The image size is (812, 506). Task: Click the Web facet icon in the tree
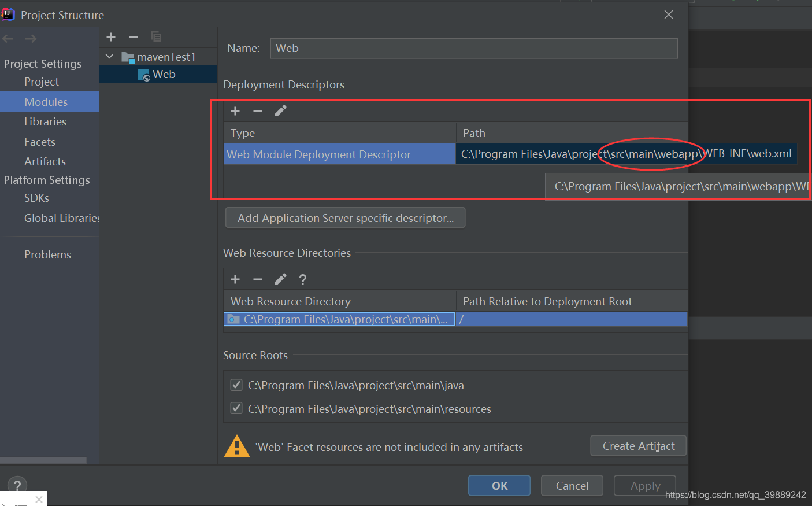(x=144, y=75)
